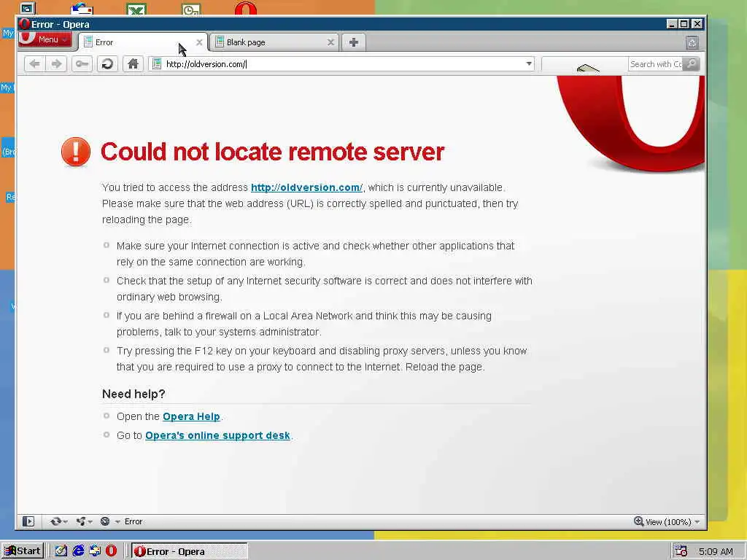Click the clock desktop icon above window
This screenshot has width=747, height=560.
(191, 9)
